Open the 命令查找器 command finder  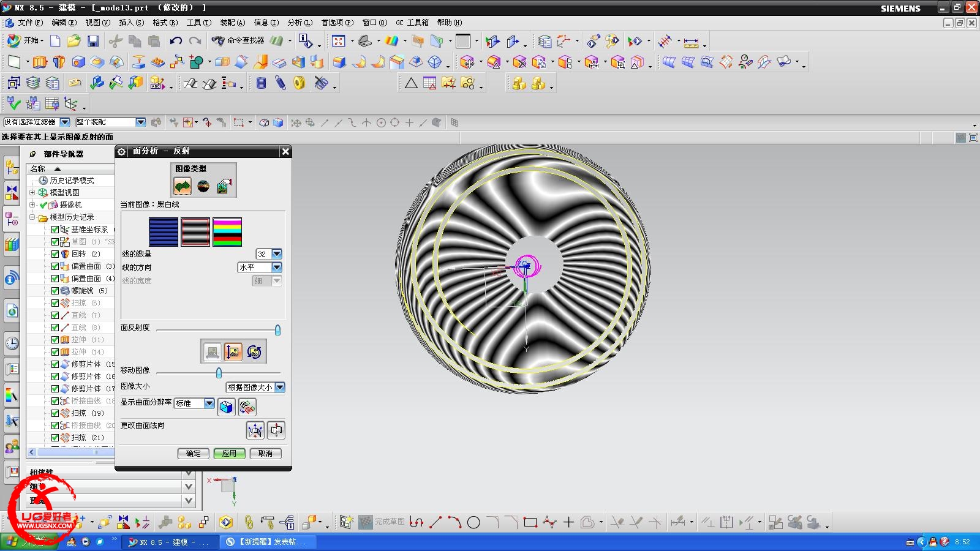pyautogui.click(x=238, y=40)
